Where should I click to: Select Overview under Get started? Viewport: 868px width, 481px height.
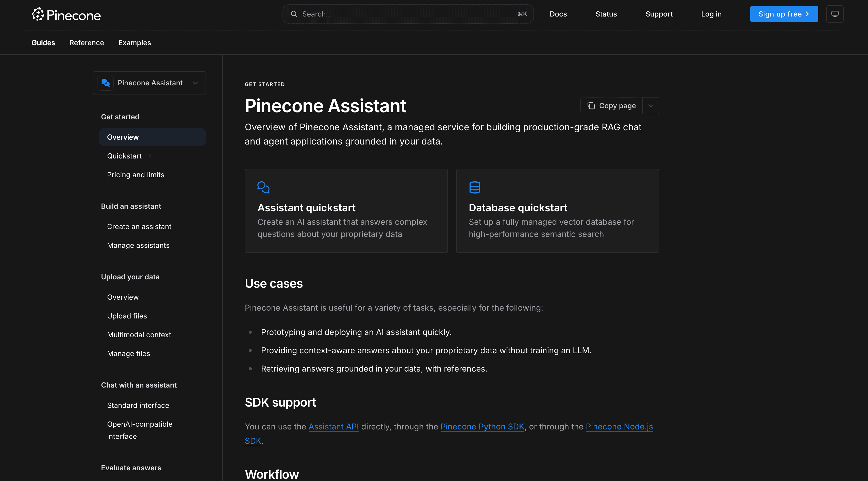point(152,137)
